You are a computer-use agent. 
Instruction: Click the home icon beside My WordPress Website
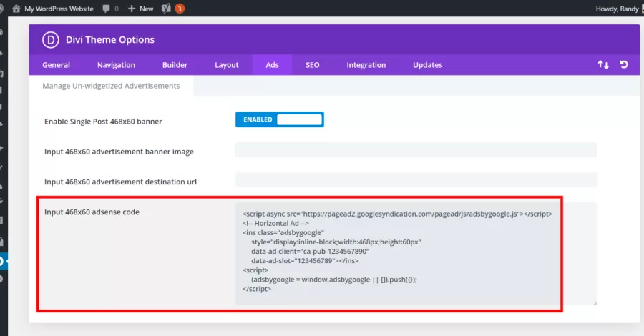[x=16, y=8]
